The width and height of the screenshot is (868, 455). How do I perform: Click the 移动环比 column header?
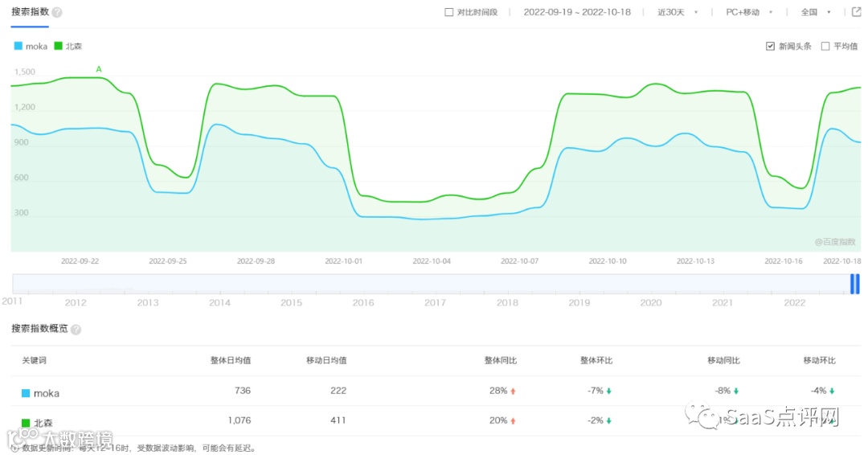tap(819, 360)
